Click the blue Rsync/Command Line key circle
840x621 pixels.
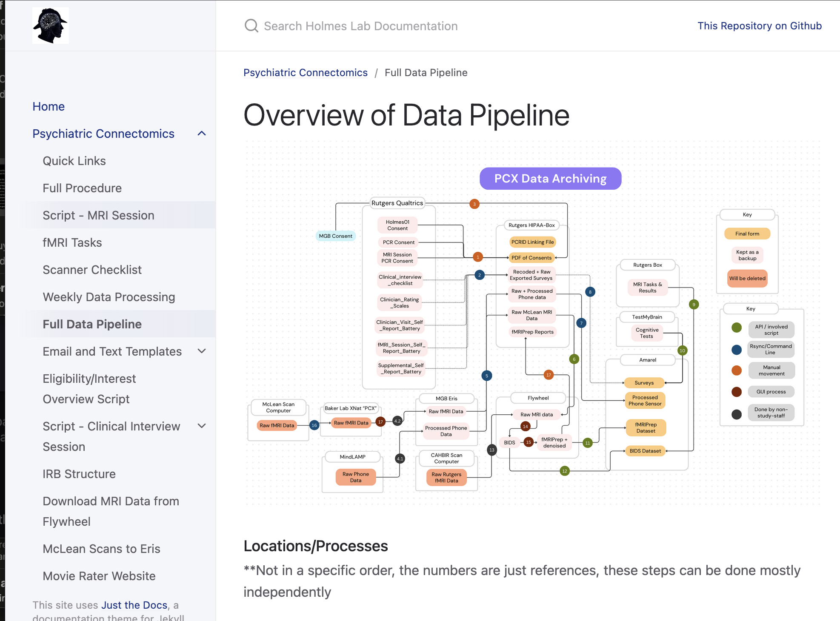737,350
